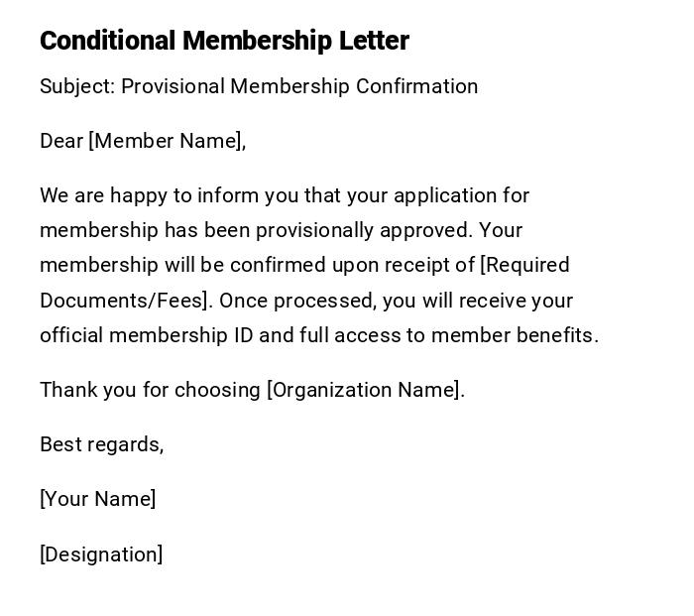Click the Documents/Fees] placeholder text

coord(123,301)
